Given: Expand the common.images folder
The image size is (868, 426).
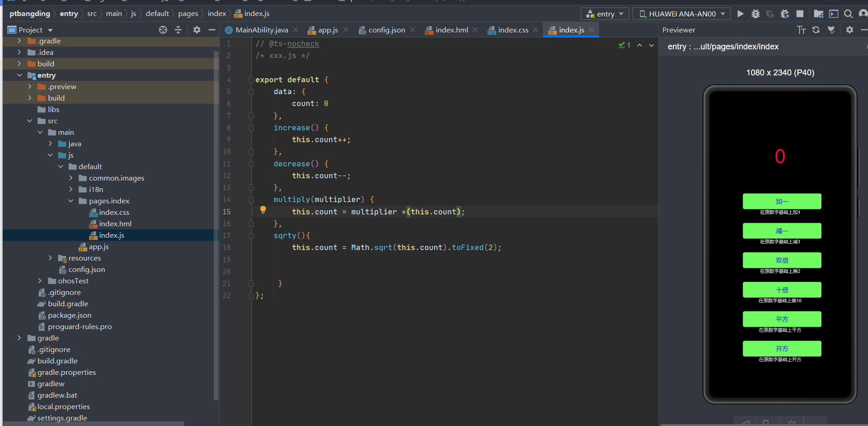Looking at the screenshot, I should tap(71, 178).
